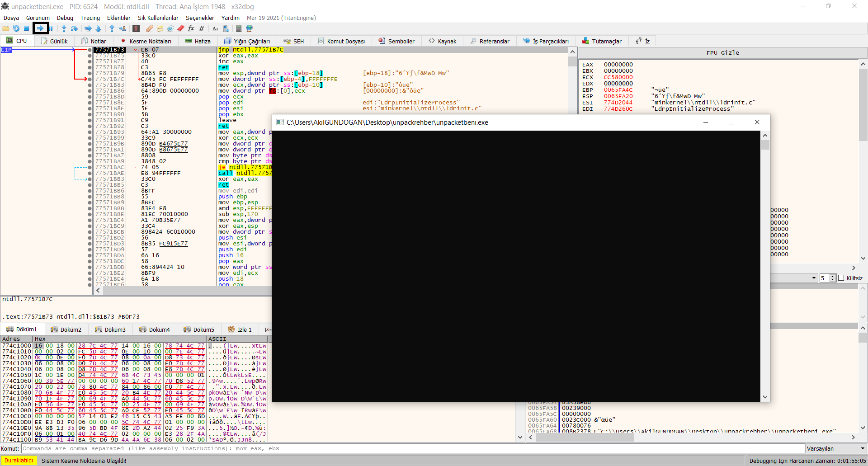Click the Duraklatıldı status label

(x=19, y=461)
